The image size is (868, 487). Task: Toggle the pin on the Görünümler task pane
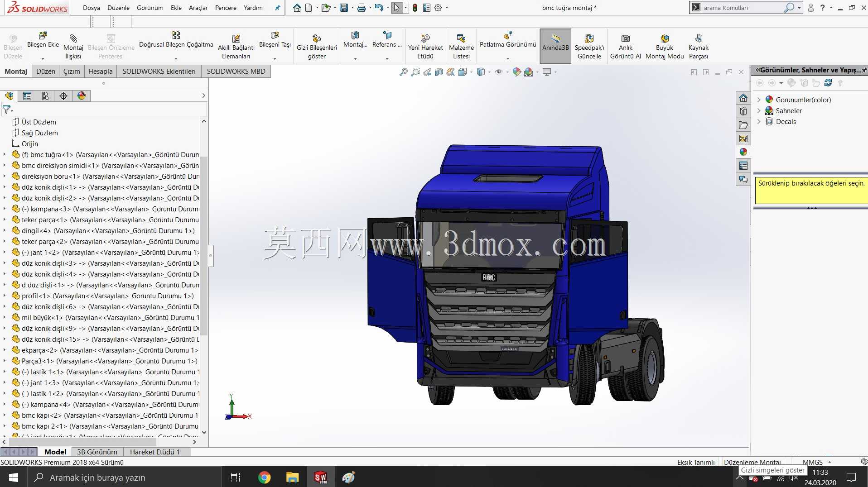[x=864, y=70]
